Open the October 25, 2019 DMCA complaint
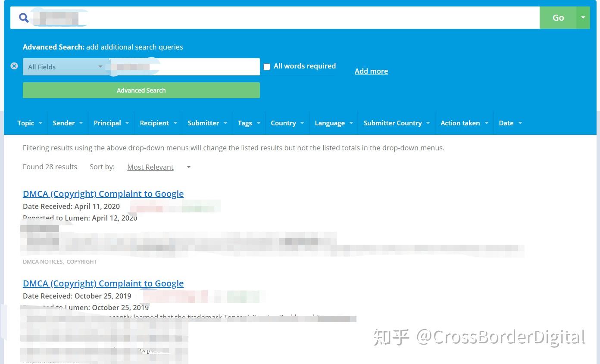The image size is (600, 364). 103,283
